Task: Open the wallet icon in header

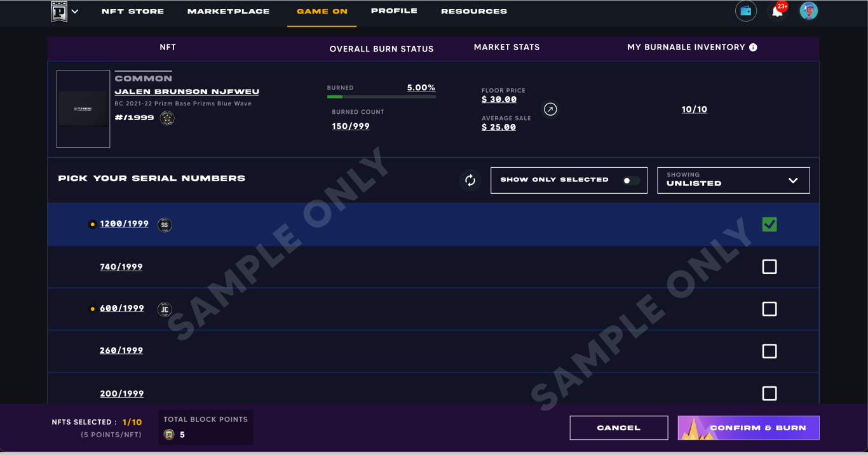Action: 746,11
